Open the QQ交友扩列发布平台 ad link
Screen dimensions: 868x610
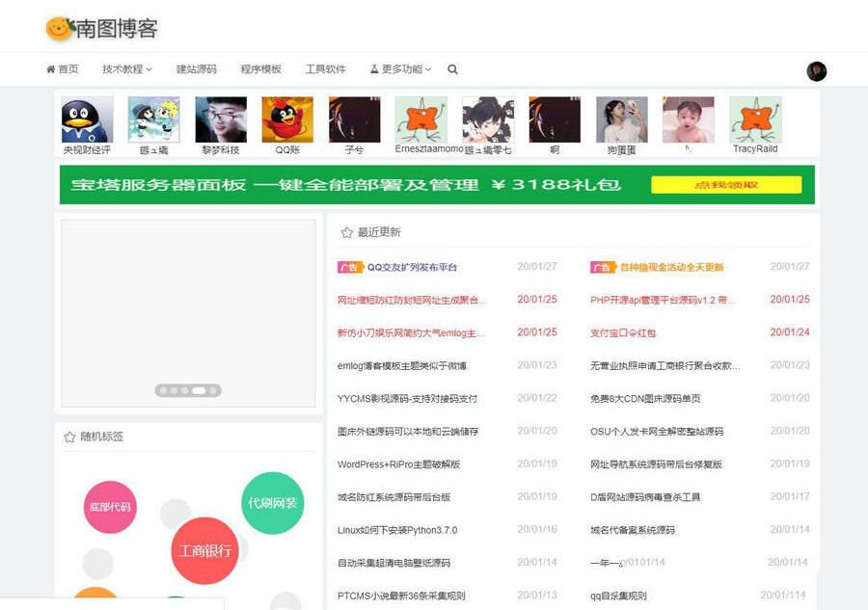click(x=412, y=267)
